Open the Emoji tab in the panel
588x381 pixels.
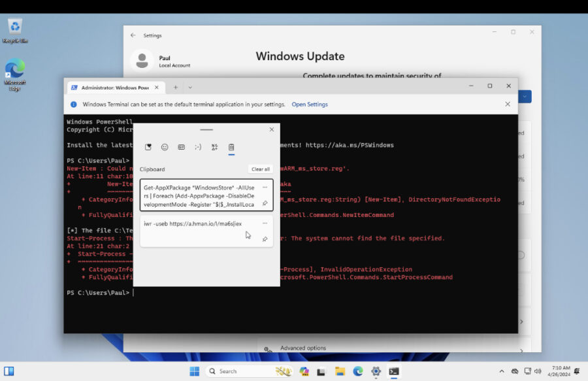click(165, 148)
